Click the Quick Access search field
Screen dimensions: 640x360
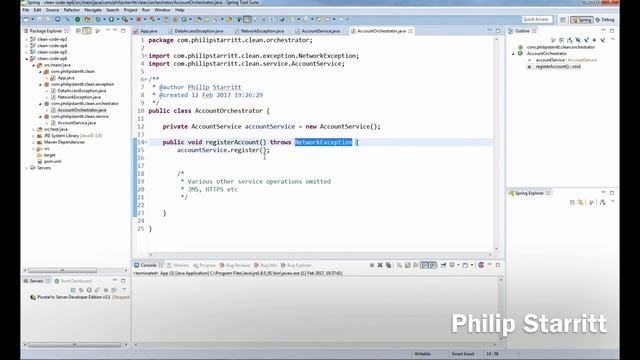coord(537,19)
